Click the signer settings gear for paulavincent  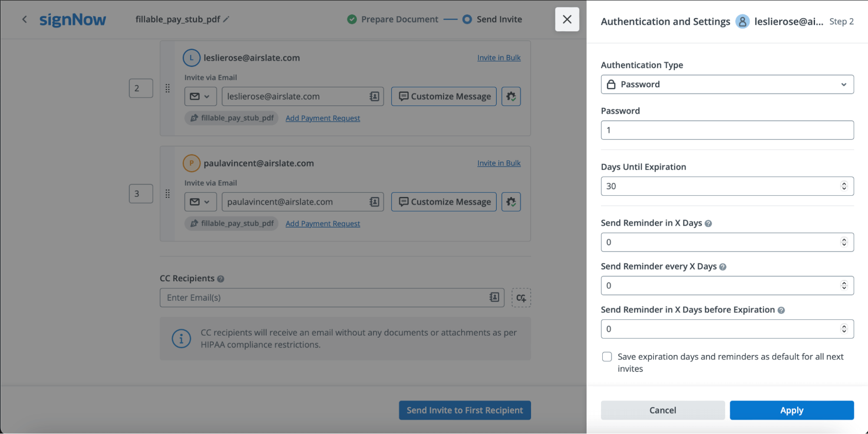[x=511, y=201]
